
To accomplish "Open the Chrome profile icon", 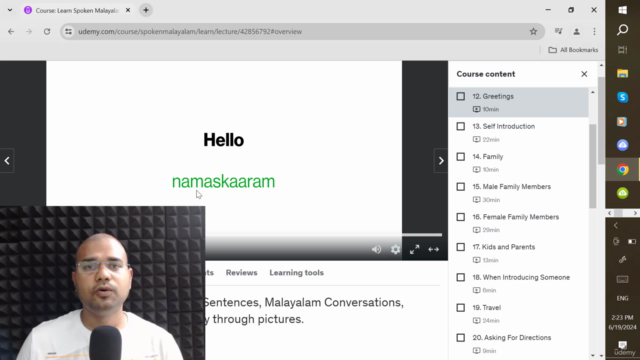I will [x=576, y=31].
